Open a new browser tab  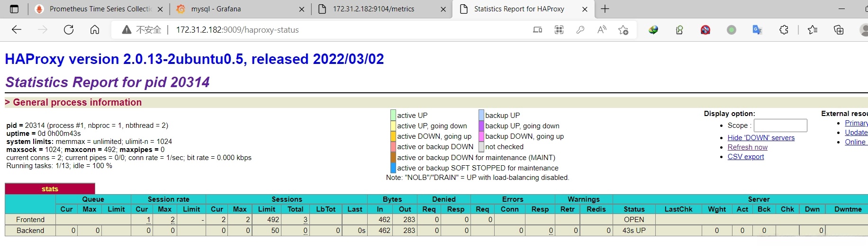[605, 9]
